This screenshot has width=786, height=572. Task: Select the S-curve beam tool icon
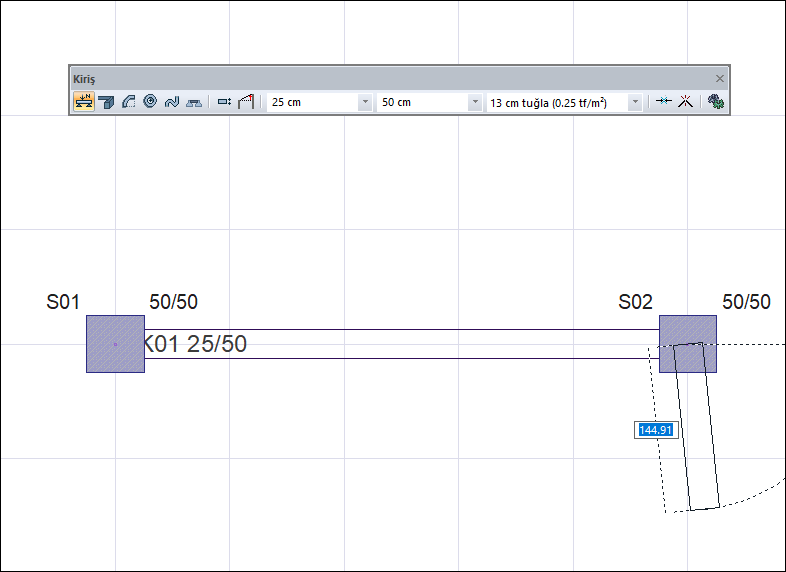coord(172,102)
